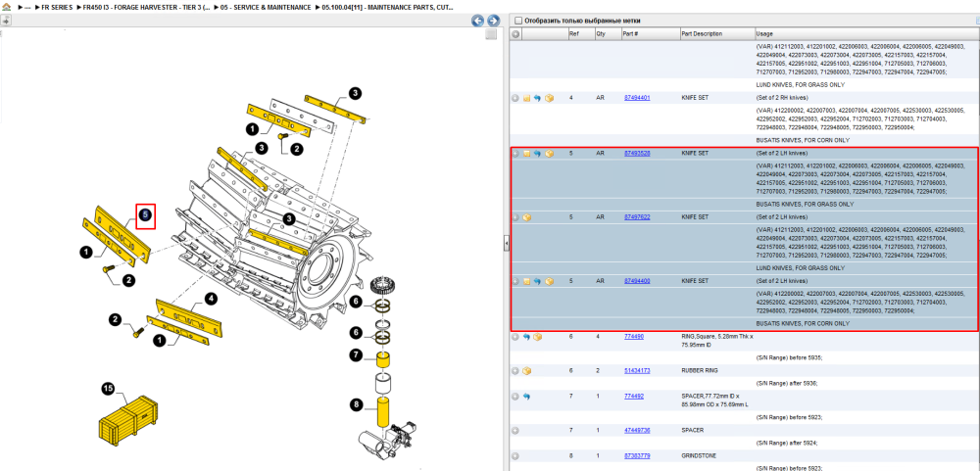Open the note icon for part 87494401

(527, 98)
